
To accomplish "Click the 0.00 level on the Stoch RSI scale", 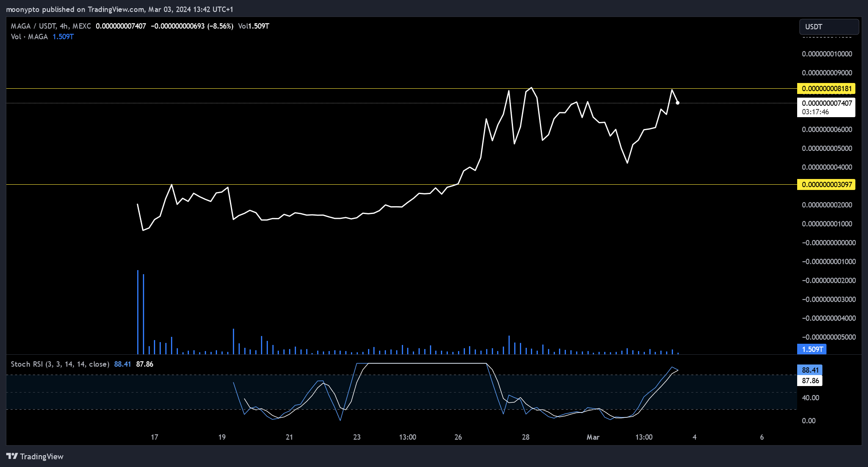I will click(x=809, y=421).
